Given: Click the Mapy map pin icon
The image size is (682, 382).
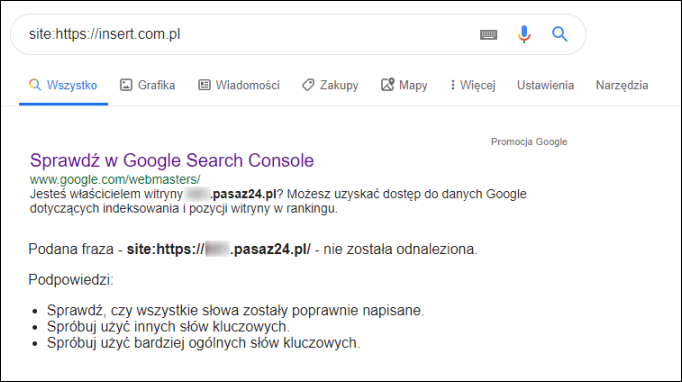Looking at the screenshot, I should [388, 84].
